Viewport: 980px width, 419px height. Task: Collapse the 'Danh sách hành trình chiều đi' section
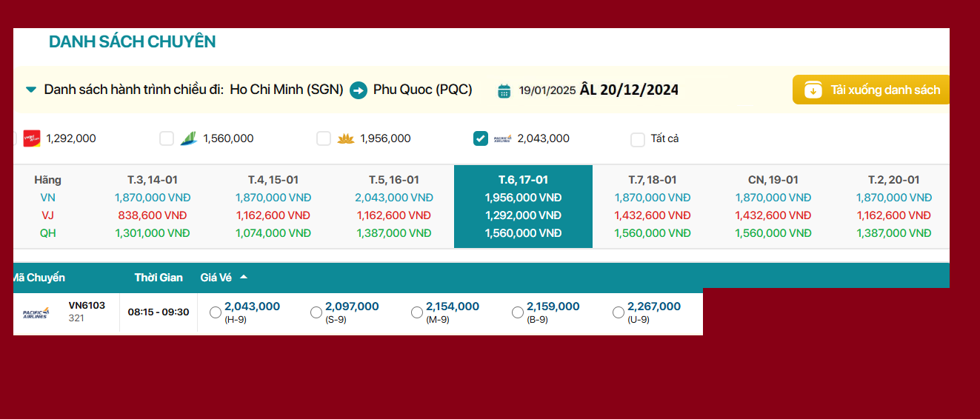tap(31, 90)
